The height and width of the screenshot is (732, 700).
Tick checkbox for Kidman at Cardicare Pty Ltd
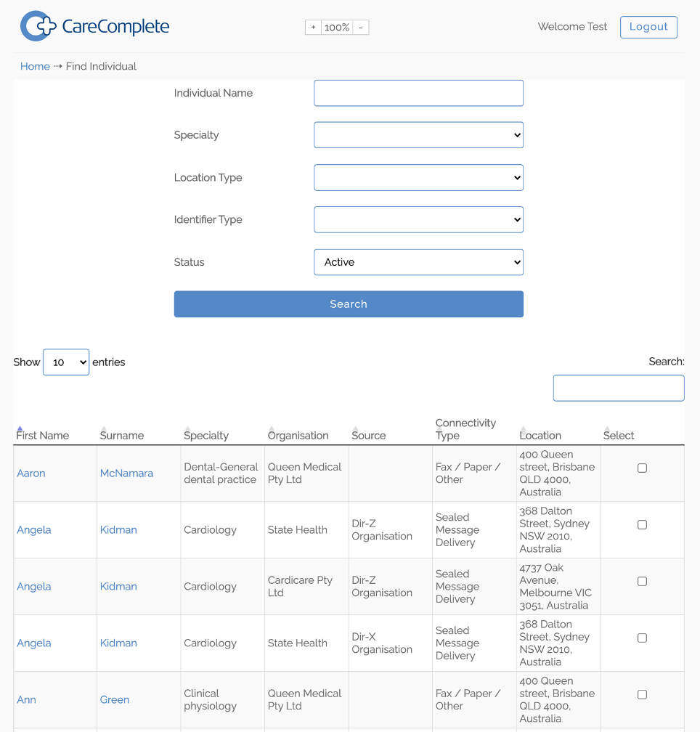click(642, 581)
